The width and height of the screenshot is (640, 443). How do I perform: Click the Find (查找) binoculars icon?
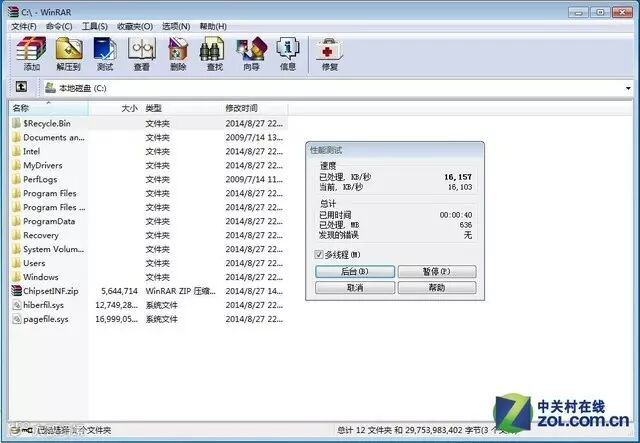point(214,53)
